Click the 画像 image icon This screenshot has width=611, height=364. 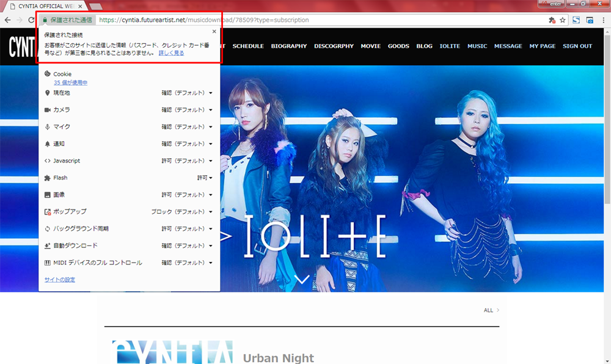click(x=48, y=195)
